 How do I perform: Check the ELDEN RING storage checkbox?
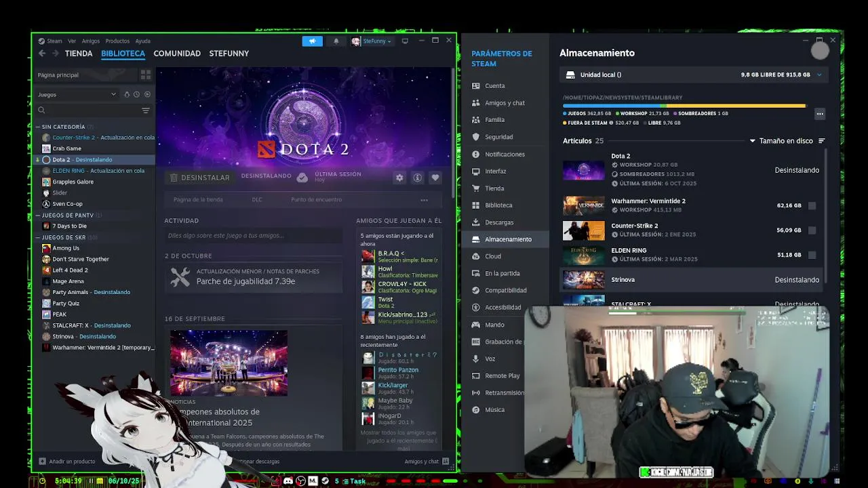click(x=812, y=255)
